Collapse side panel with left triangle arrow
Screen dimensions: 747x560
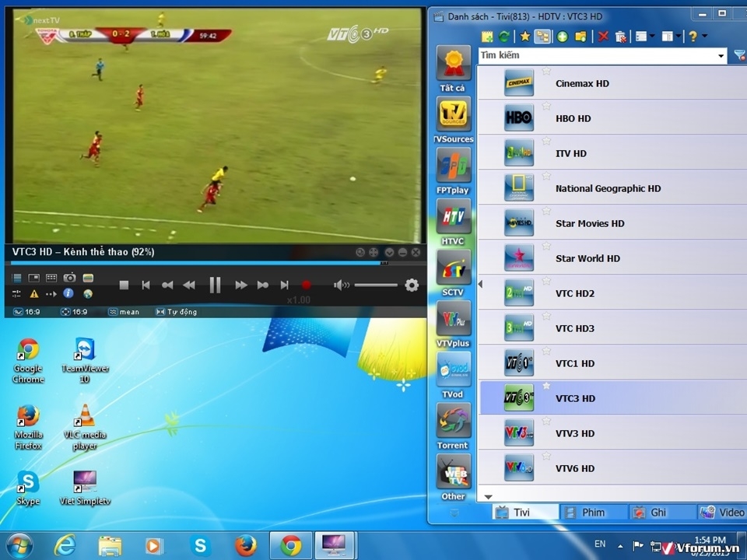(x=480, y=284)
